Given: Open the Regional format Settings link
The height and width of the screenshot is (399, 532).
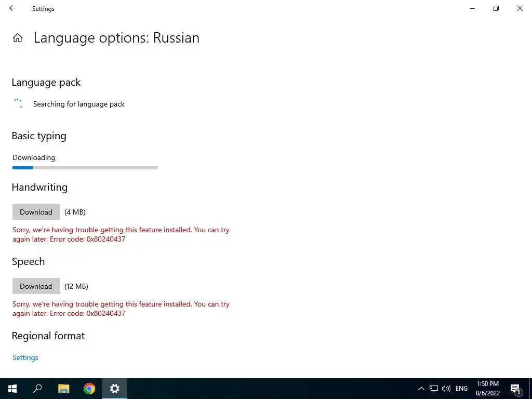Looking at the screenshot, I should [25, 357].
